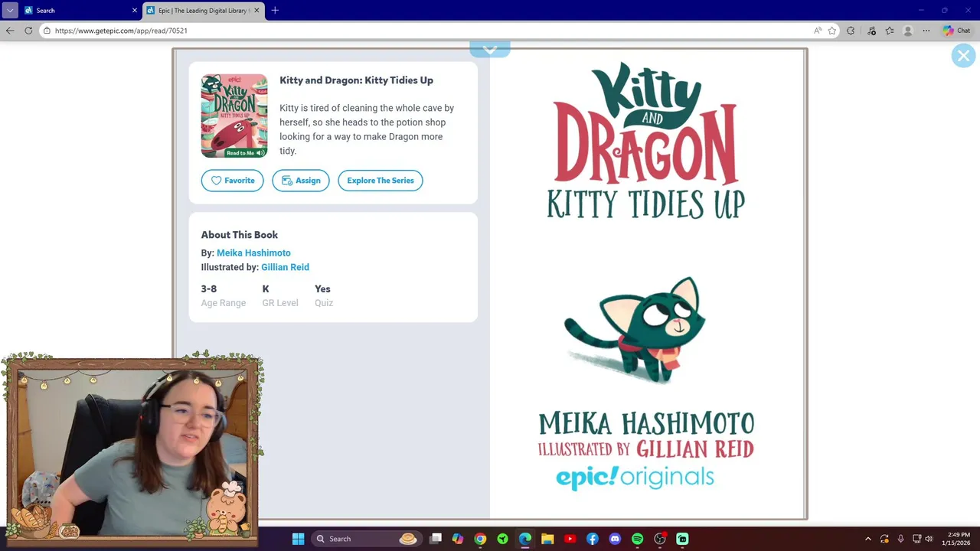
Task: Open the teal app icon after OBS
Action: (682, 539)
